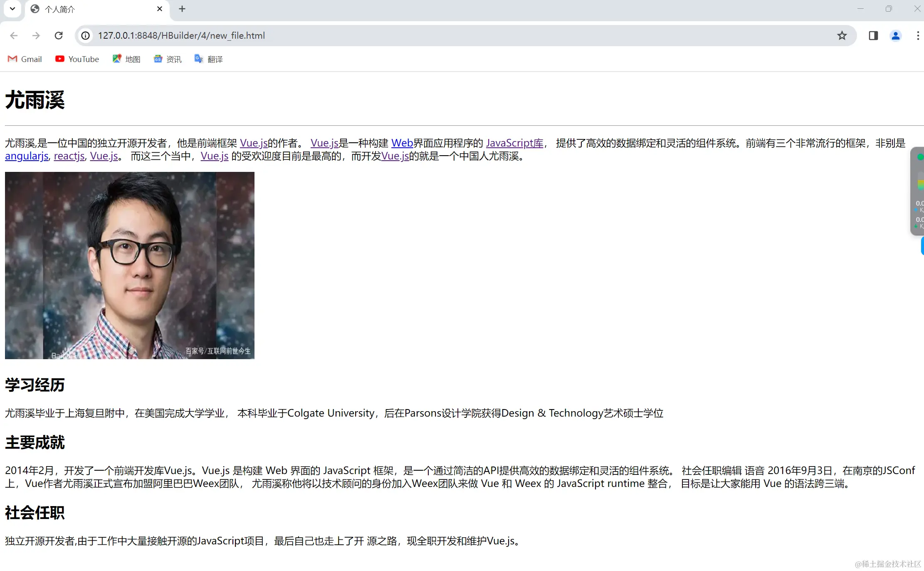Screen dimensions: 924x571
Task: Click the forward navigation arrow
Action: point(36,36)
